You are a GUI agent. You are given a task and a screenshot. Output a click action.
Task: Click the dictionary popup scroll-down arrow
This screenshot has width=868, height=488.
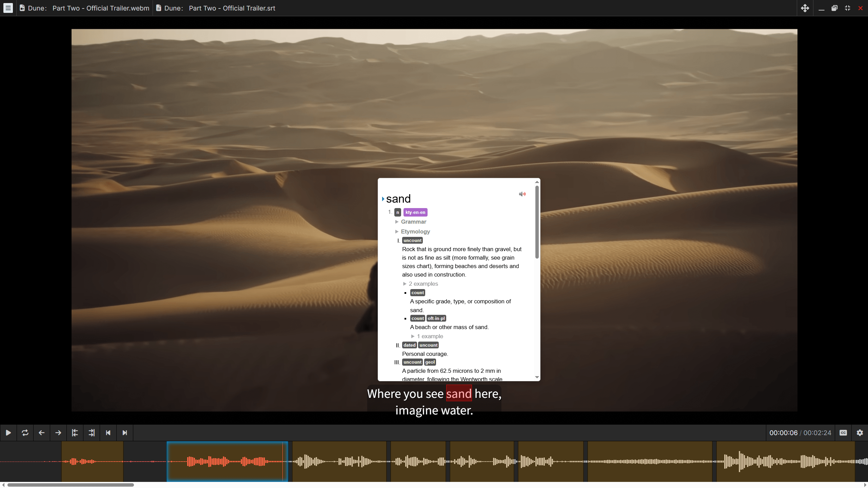[537, 377]
